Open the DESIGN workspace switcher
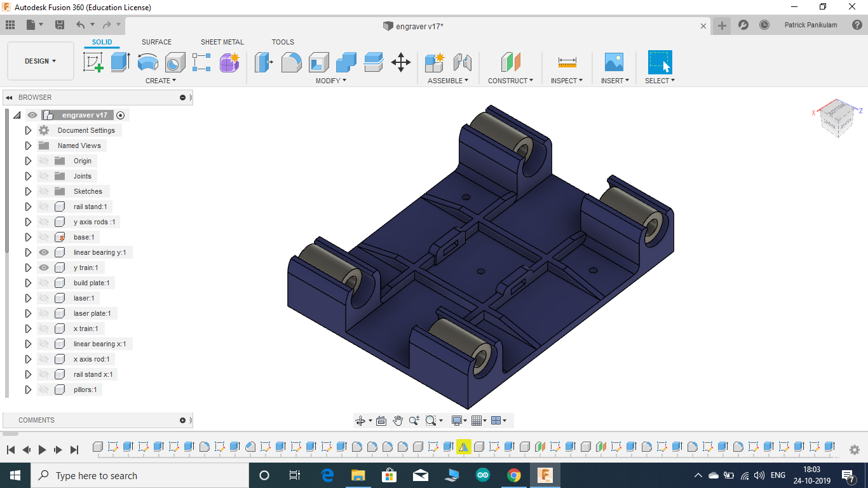Viewport: 868px width, 488px height. [x=40, y=61]
